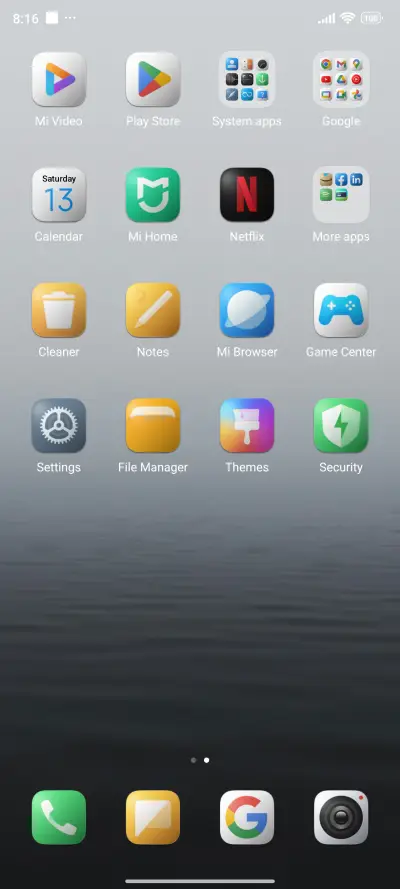The width and height of the screenshot is (400, 889).
Task: Launch Mi Browser
Action: click(x=247, y=310)
